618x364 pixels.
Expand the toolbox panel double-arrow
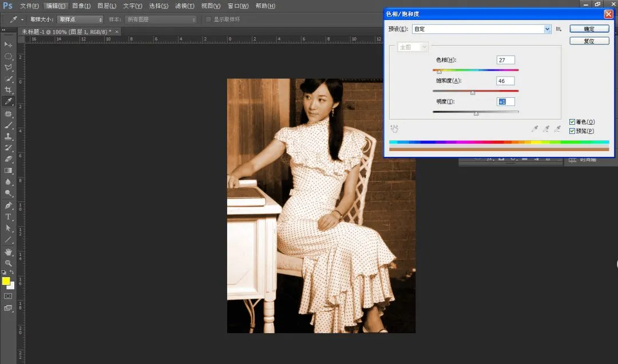click(x=3, y=30)
